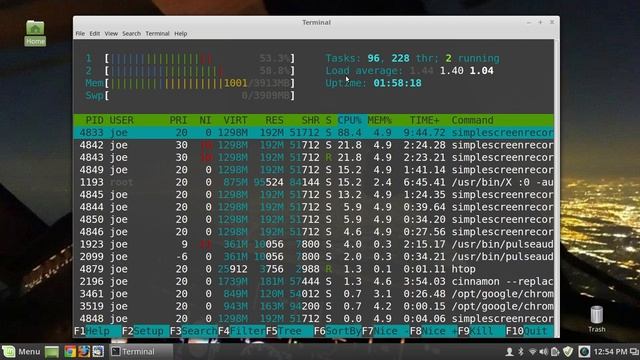Open the battery power tray icon
The image size is (640, 360).
point(555,351)
